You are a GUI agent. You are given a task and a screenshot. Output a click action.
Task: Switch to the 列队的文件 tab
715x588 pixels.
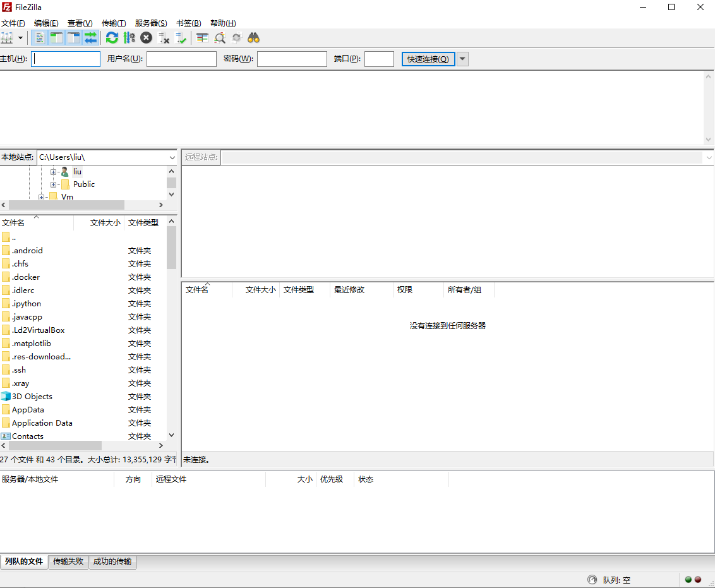pos(24,561)
